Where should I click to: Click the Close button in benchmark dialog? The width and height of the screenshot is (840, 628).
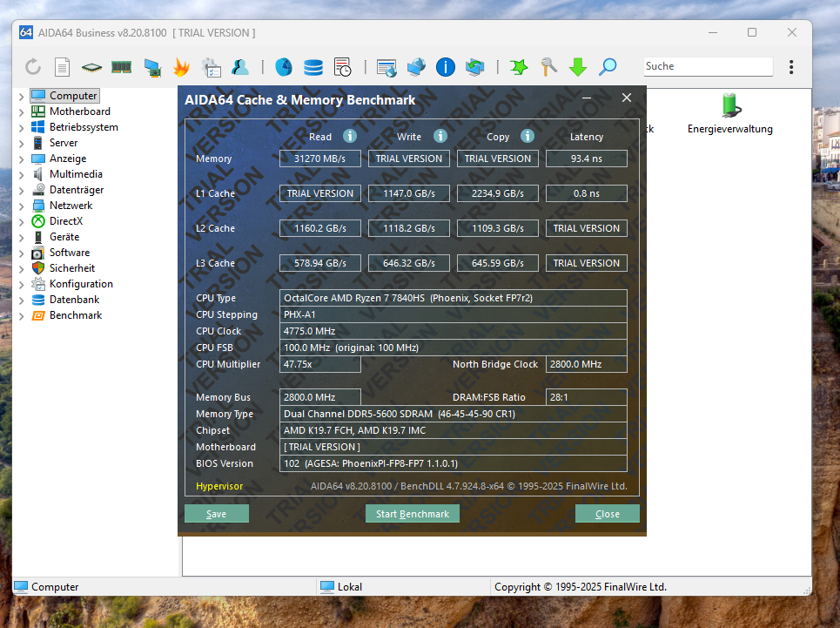(x=607, y=513)
